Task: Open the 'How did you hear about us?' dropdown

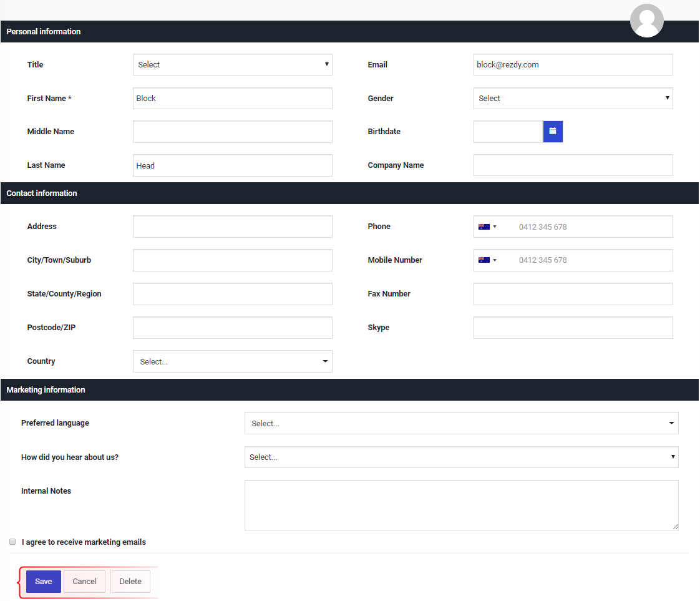Action: 461,457
